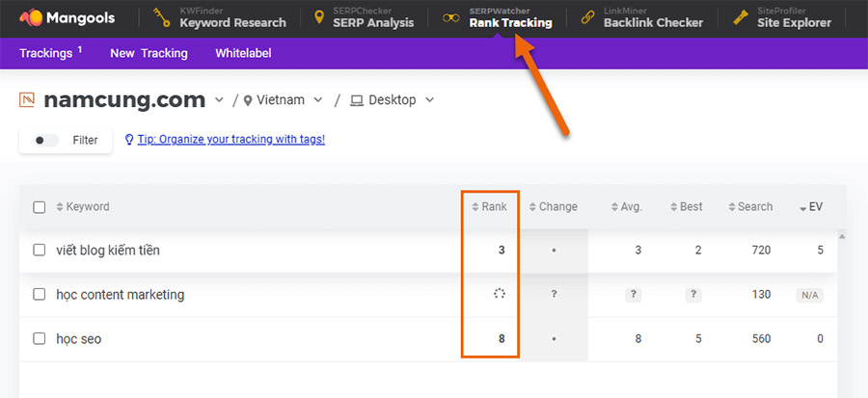
Task: Check the 'học seo' row checkbox
Action: [39, 338]
